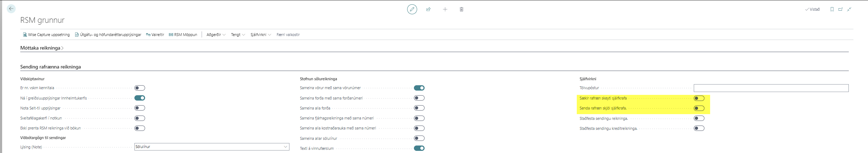Click the bookmark icon at top right
The image size is (868, 153).
coord(832,9)
